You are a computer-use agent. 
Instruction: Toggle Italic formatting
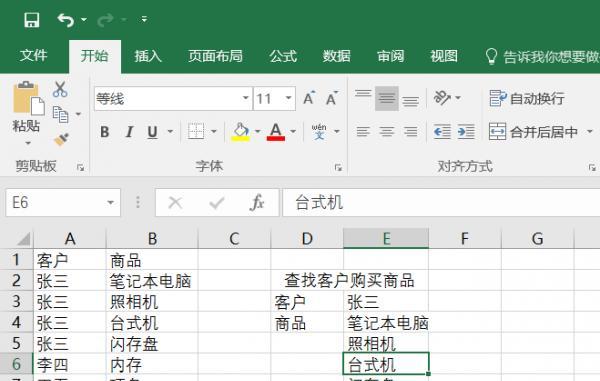[x=129, y=132]
